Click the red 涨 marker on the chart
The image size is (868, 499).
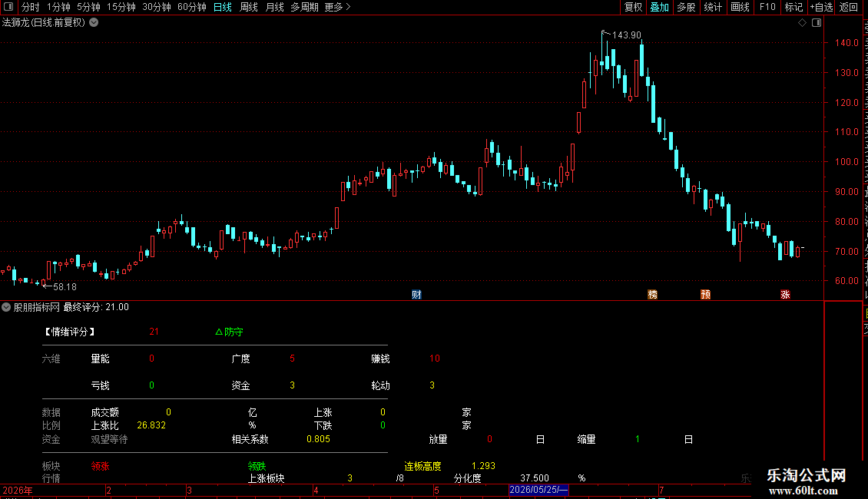coord(786,294)
